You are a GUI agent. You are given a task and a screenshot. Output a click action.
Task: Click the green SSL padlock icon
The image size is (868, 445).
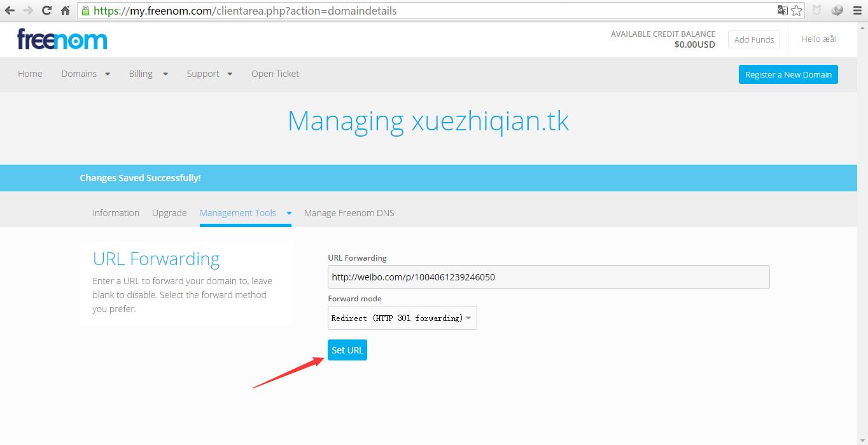point(85,11)
